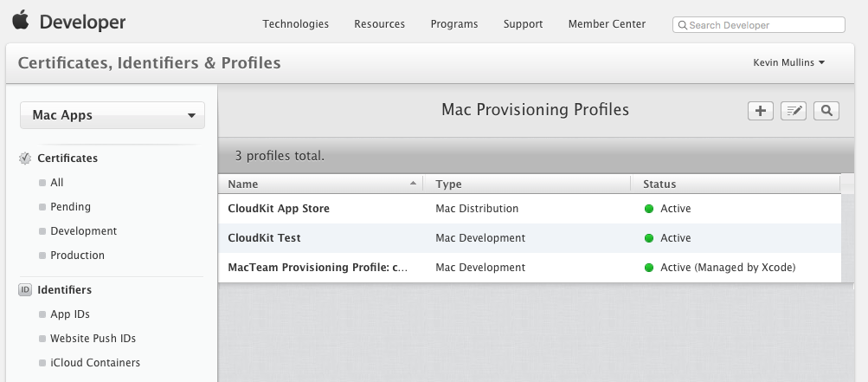The image size is (868, 382).
Task: Open the Resources menu
Action: 379,24
